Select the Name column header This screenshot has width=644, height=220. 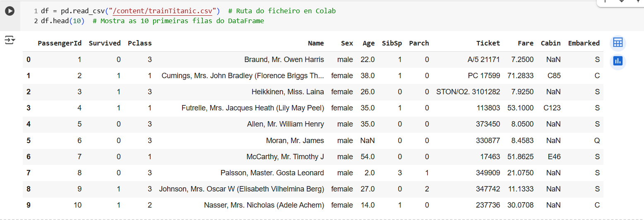click(316, 43)
